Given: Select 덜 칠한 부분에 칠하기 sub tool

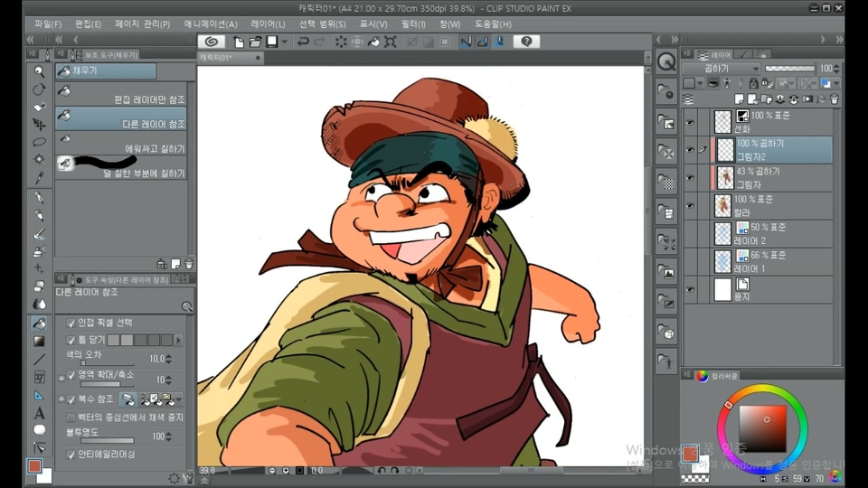Looking at the screenshot, I should 120,168.
